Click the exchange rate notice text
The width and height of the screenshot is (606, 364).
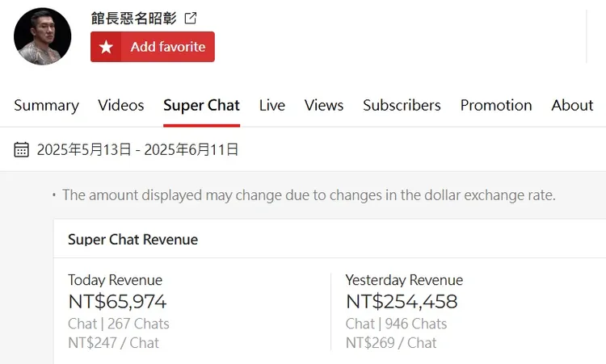pos(309,195)
